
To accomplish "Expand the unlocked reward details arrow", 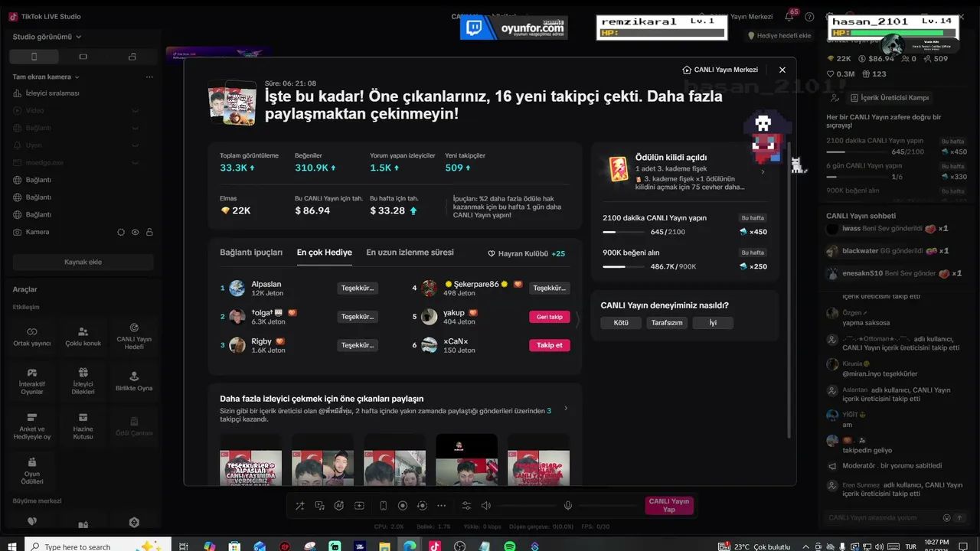I will [763, 172].
